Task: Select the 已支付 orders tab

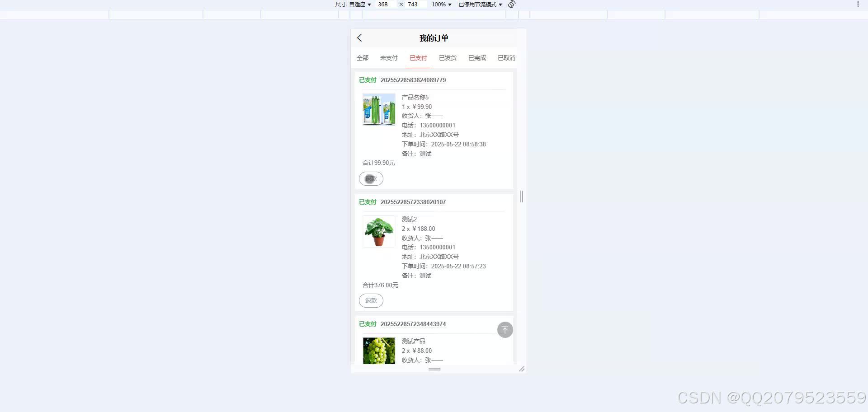Action: (418, 58)
